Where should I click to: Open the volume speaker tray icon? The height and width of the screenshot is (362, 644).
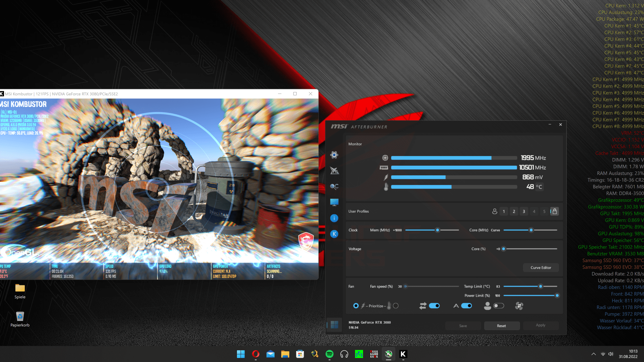(x=611, y=354)
